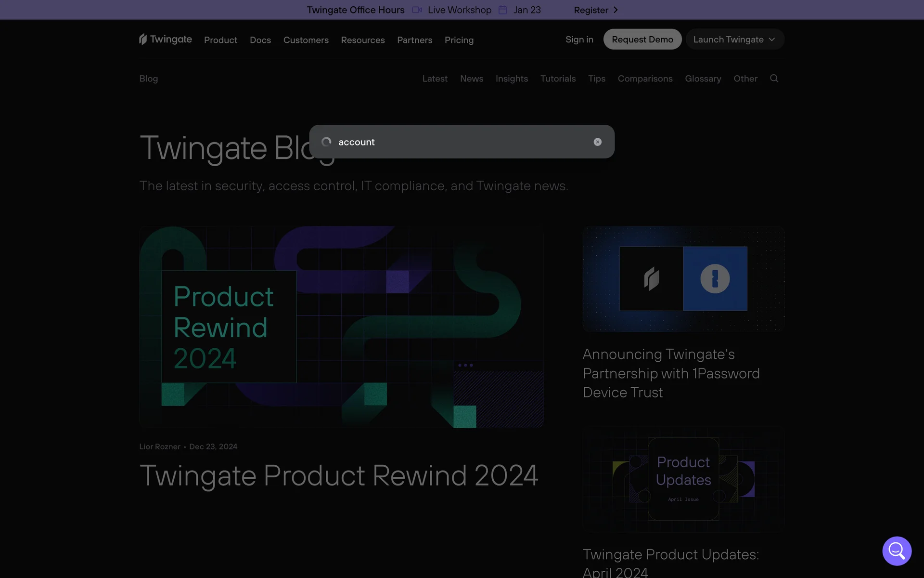Open the Resources navigation menu
The width and height of the screenshot is (924, 578).
click(362, 40)
